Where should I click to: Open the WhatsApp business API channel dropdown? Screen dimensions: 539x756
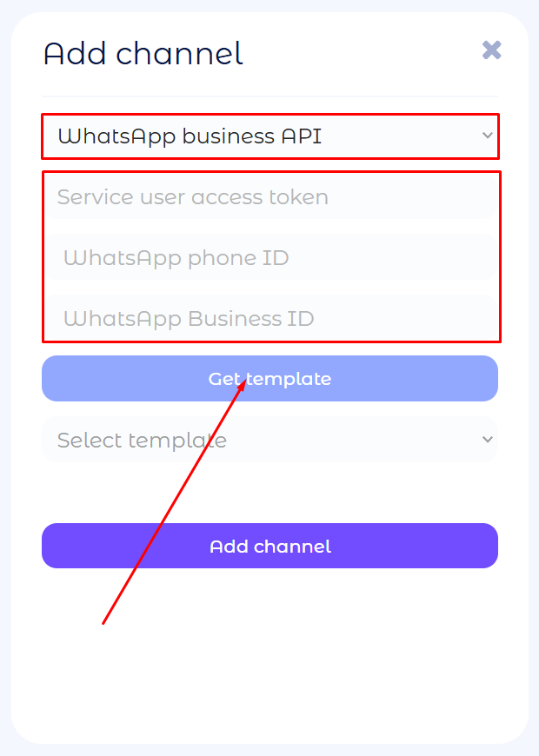(269, 136)
